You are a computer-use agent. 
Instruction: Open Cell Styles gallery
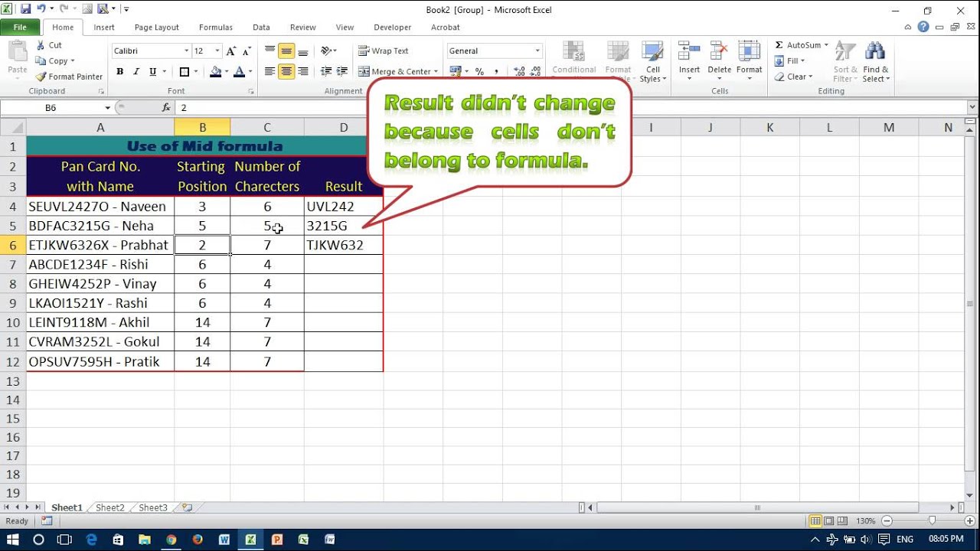coord(653,61)
